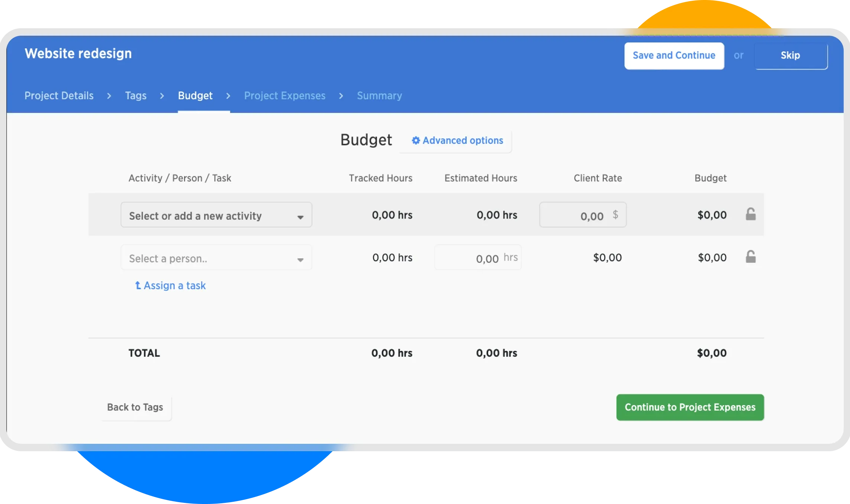Viewport: 850px width, 504px height.
Task: Open the Summary step
Action: pyautogui.click(x=379, y=96)
